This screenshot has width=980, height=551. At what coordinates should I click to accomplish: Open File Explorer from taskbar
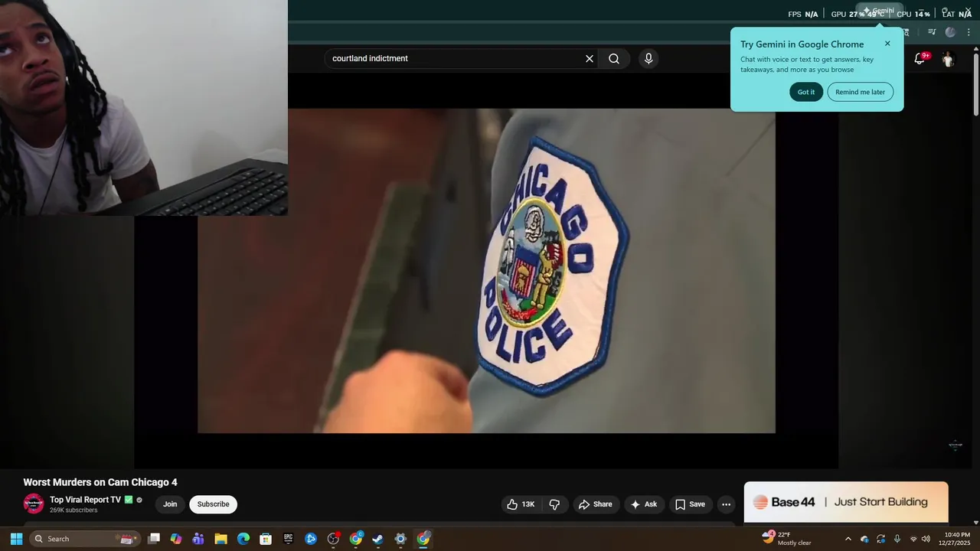point(220,539)
